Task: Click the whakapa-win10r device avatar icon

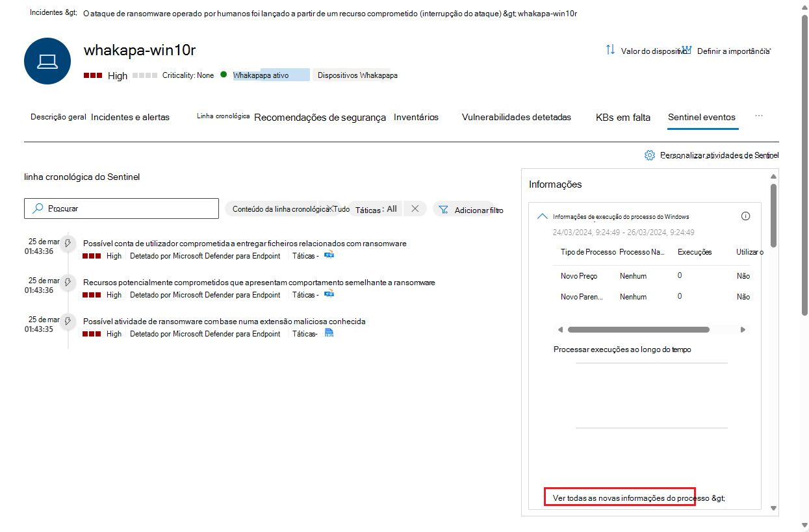Action: click(x=47, y=61)
